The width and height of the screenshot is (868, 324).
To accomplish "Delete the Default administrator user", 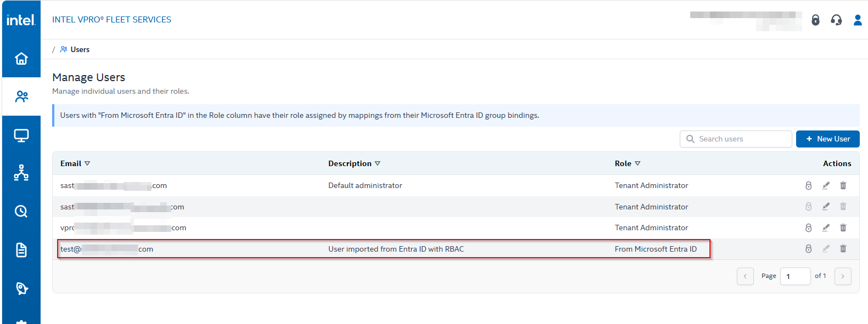I will tap(843, 185).
